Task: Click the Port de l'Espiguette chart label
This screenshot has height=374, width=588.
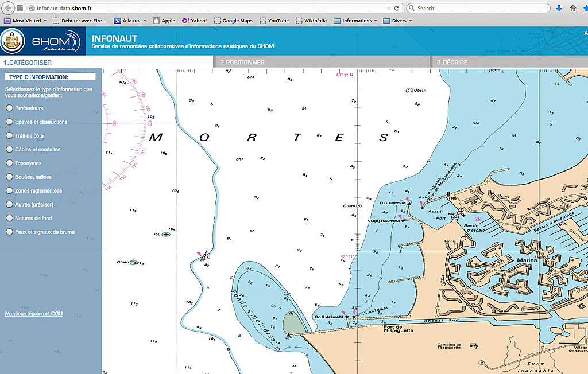Action: point(399,329)
